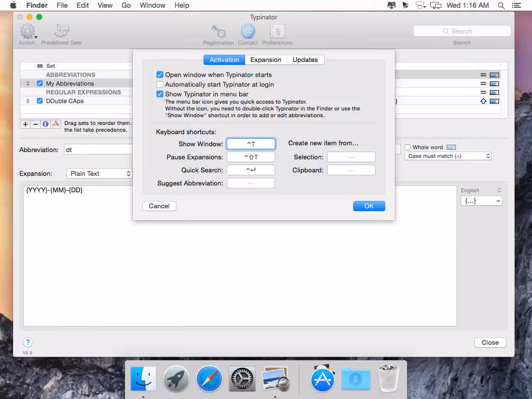Remove a set with the minus icon

(x=35, y=124)
